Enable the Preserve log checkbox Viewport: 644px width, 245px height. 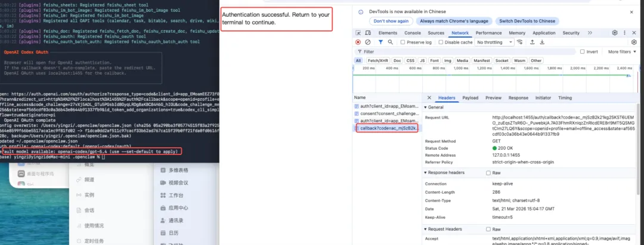point(403,42)
